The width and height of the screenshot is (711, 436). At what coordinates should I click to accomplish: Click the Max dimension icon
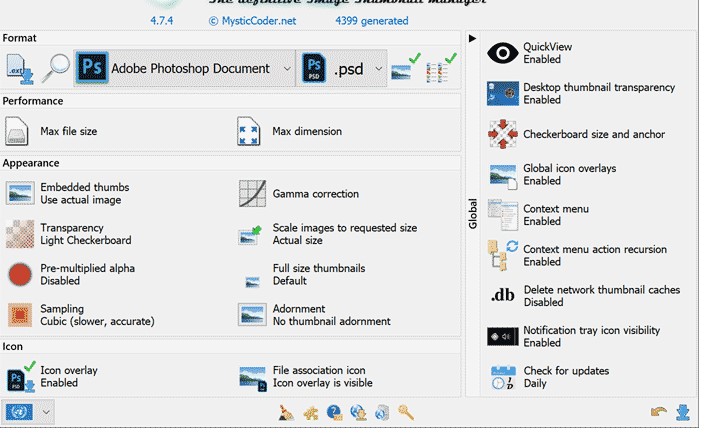point(248,131)
